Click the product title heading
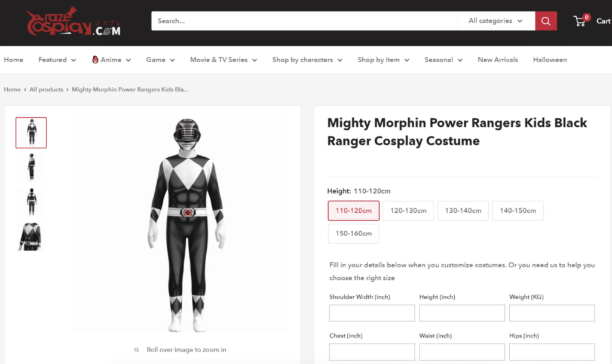612x364 pixels. 457,132
